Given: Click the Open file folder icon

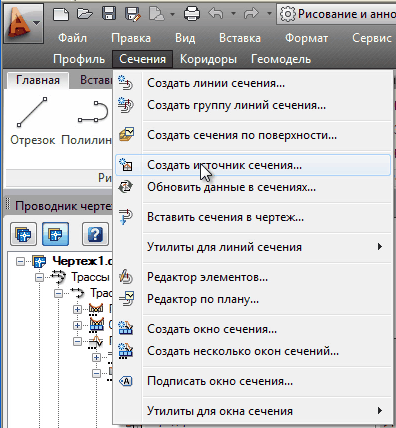Looking at the screenshot, I should click(x=85, y=14).
